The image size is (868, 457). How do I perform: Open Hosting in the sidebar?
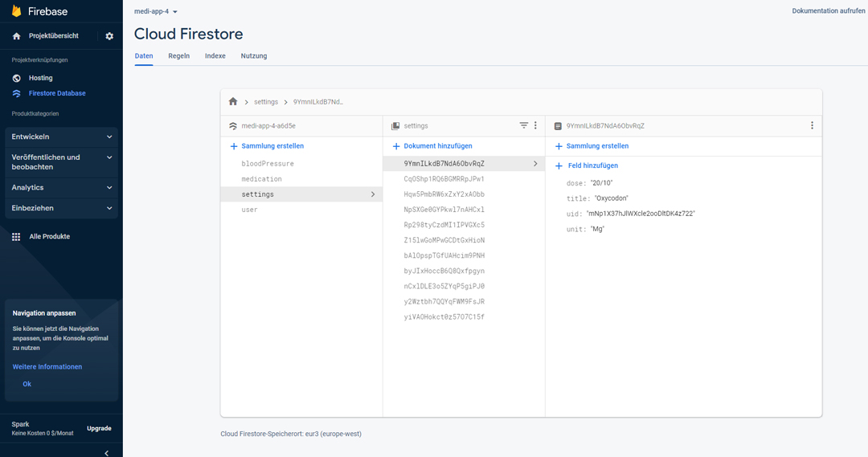pyautogui.click(x=40, y=78)
